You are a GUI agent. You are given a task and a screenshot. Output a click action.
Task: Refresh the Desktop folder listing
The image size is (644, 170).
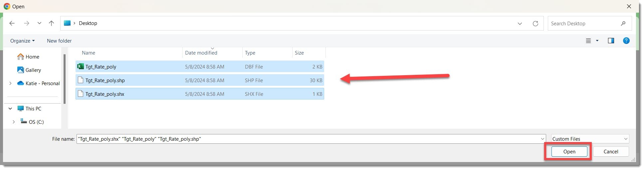click(535, 24)
